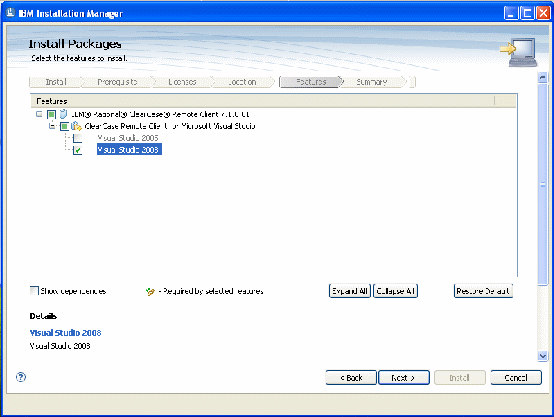Proceed with the Next button
This screenshot has height=417, width=554.
coord(404,378)
